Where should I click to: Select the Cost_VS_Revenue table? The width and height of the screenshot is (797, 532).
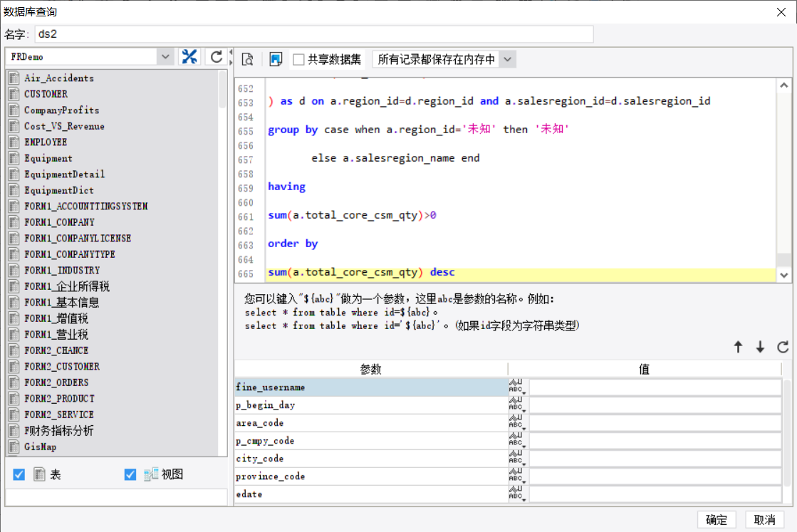64,126
